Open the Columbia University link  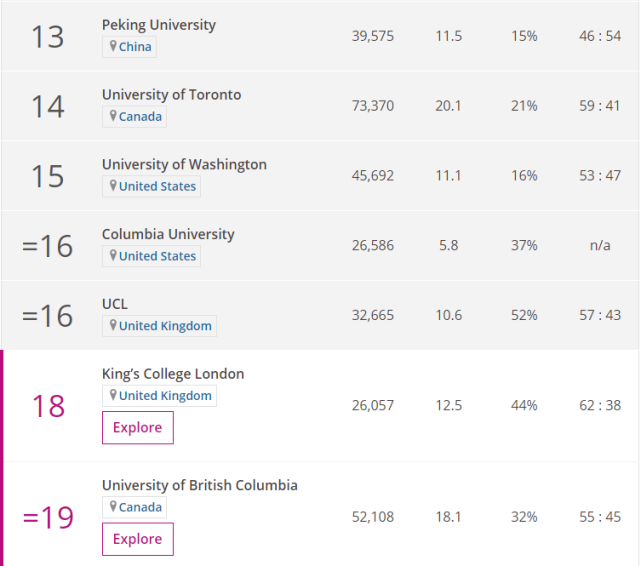[168, 234]
